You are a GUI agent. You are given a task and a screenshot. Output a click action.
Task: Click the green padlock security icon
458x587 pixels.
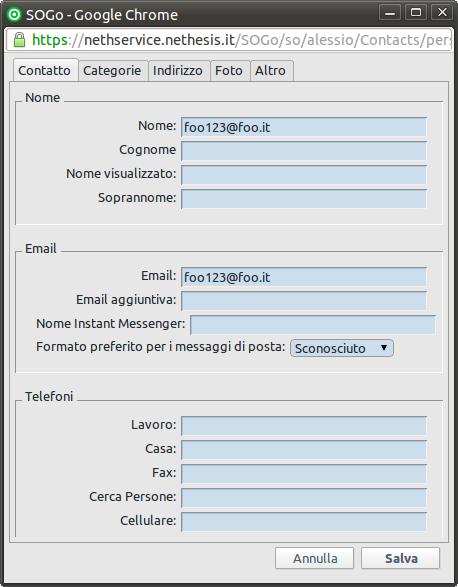(x=19, y=40)
